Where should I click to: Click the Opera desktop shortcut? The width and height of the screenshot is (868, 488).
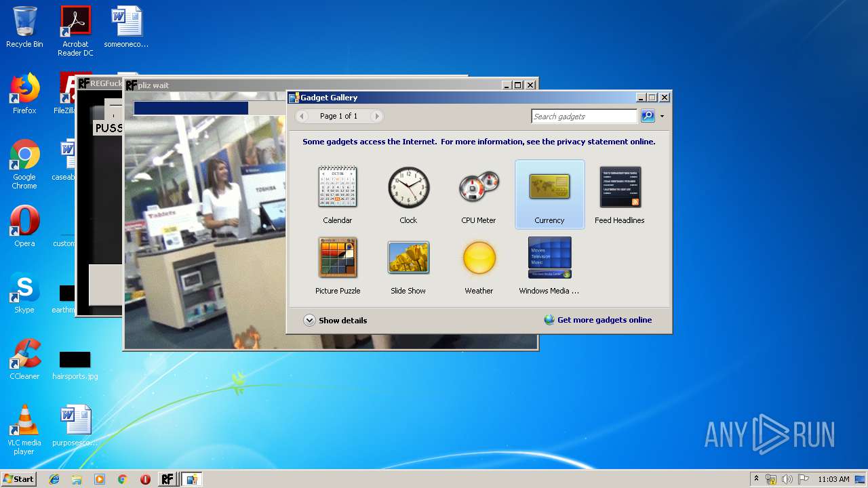tap(24, 226)
